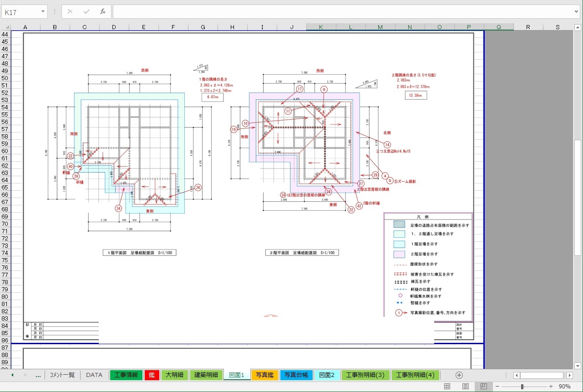Click the Insert Function fx icon

pyautogui.click(x=103, y=12)
